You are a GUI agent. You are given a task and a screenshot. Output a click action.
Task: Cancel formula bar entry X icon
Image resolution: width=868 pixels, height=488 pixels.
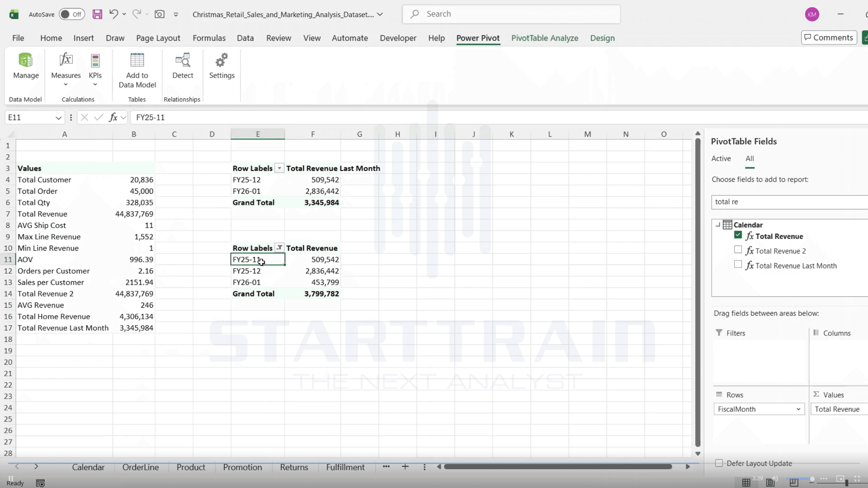click(84, 118)
